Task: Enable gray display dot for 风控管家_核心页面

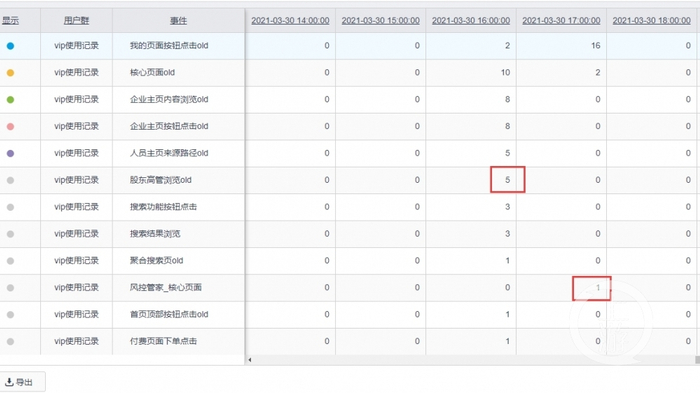Action: 10,288
